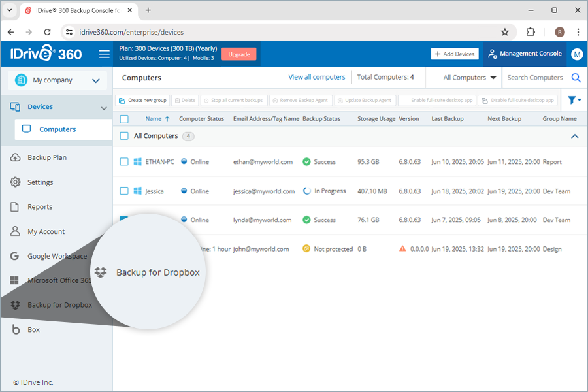Open Reports in sidebar menu
588x392 pixels.
pos(39,207)
